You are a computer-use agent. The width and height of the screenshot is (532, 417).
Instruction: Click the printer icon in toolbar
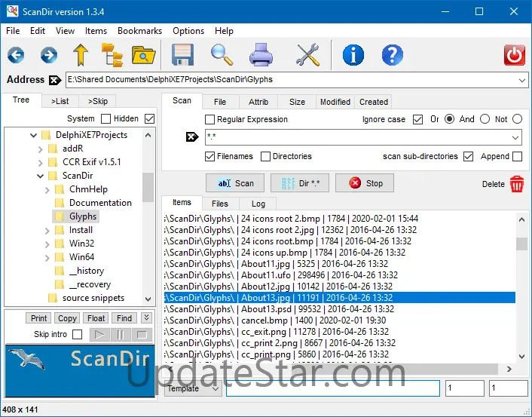click(x=261, y=55)
